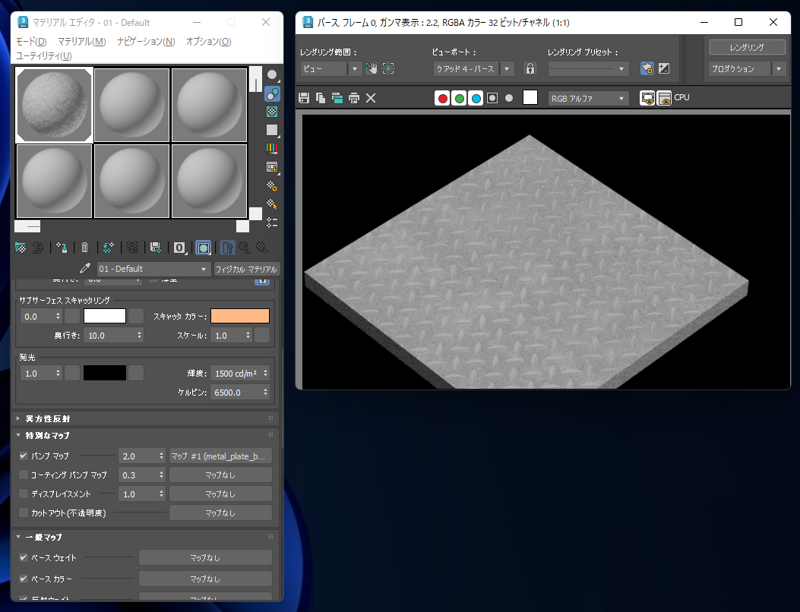Image resolution: width=800 pixels, height=612 pixels.
Task: Click the blue channel button
Action: coord(476,98)
